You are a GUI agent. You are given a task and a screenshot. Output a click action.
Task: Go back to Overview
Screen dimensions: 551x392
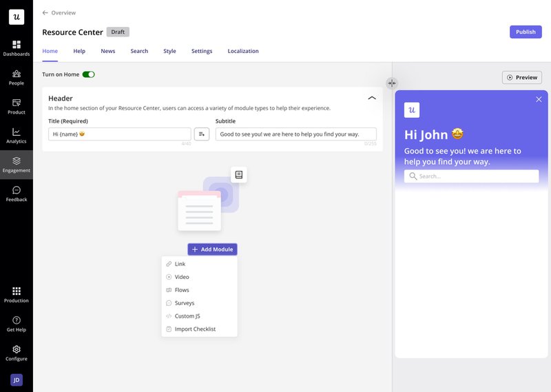point(59,12)
